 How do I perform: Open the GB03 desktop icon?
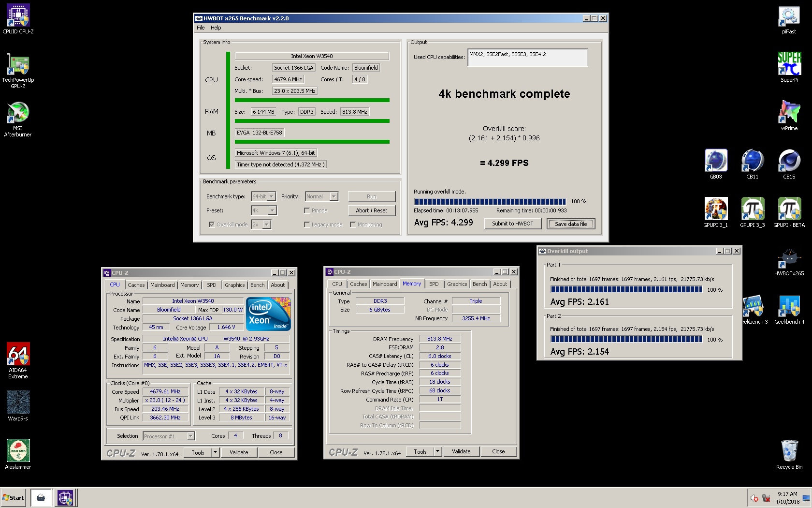pyautogui.click(x=716, y=164)
